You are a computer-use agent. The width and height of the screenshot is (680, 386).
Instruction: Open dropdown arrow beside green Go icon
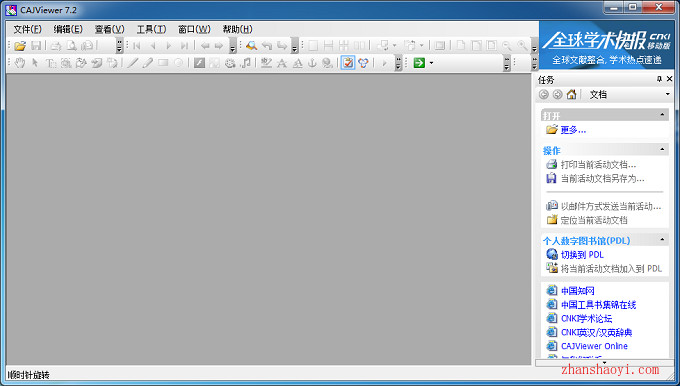(x=431, y=63)
